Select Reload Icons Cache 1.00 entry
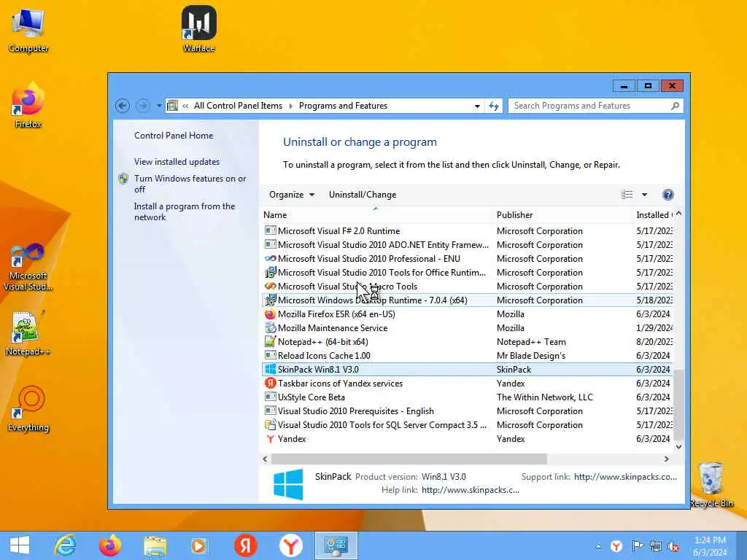Screen dimensions: 747x560 pyautogui.click(x=467, y=356)
